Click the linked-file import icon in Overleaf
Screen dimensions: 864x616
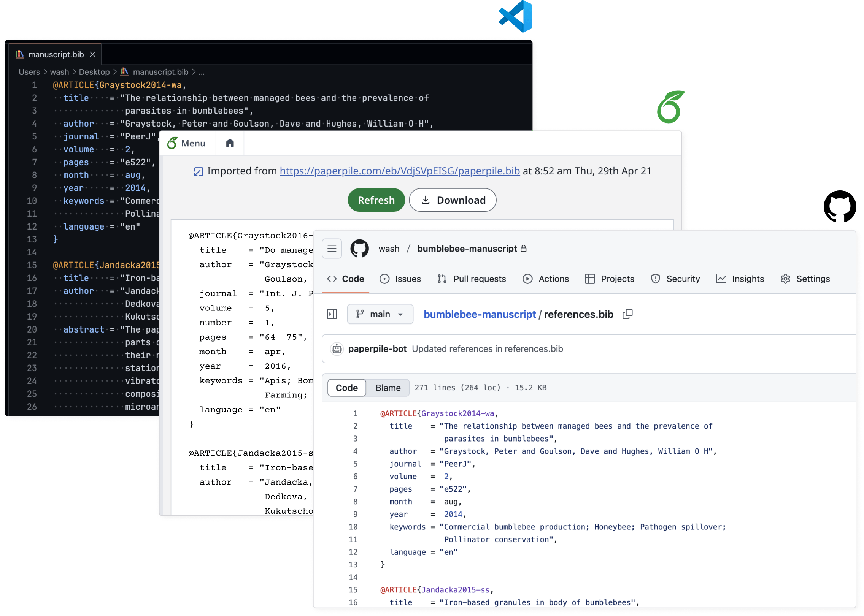(198, 172)
